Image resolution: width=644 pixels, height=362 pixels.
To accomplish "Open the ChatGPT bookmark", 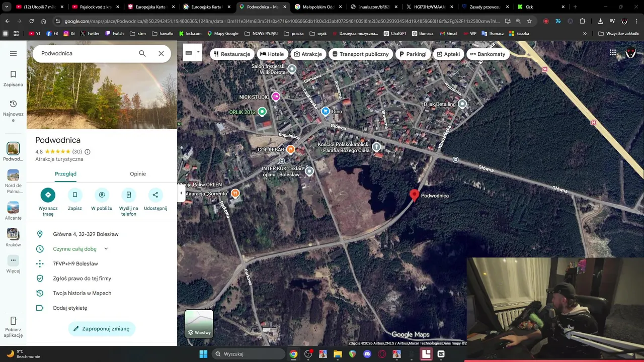I will click(394, 33).
